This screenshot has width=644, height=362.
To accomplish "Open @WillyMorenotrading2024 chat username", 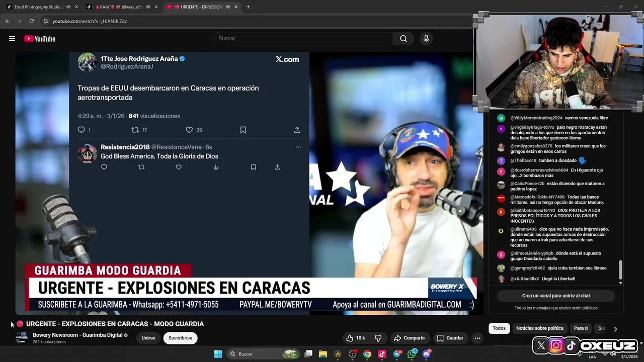I will pyautogui.click(x=536, y=118).
